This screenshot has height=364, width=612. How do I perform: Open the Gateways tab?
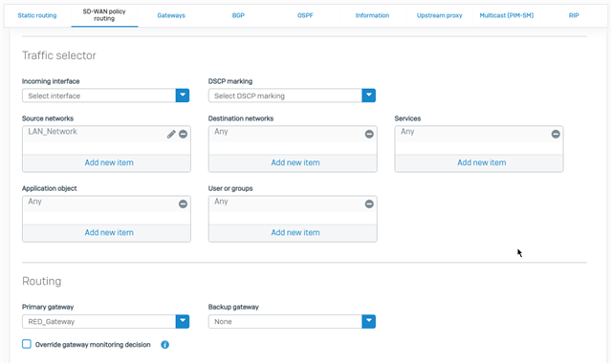pos(171,15)
